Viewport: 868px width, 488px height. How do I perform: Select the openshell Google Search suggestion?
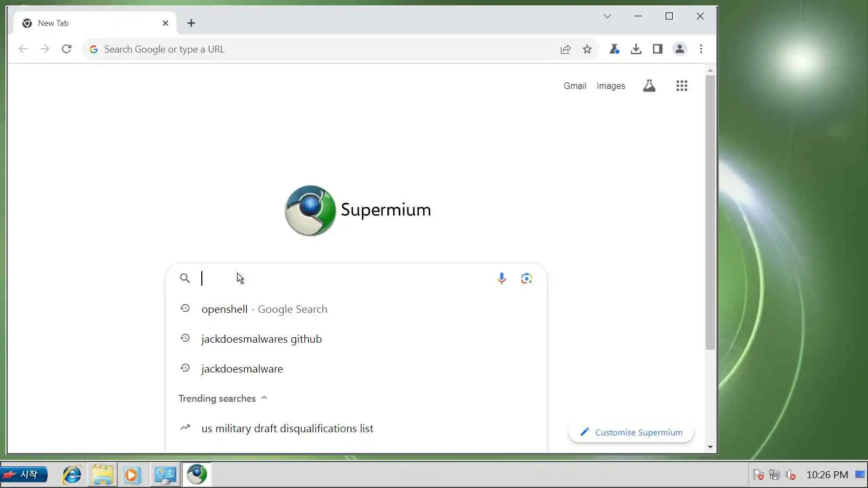[x=356, y=309]
